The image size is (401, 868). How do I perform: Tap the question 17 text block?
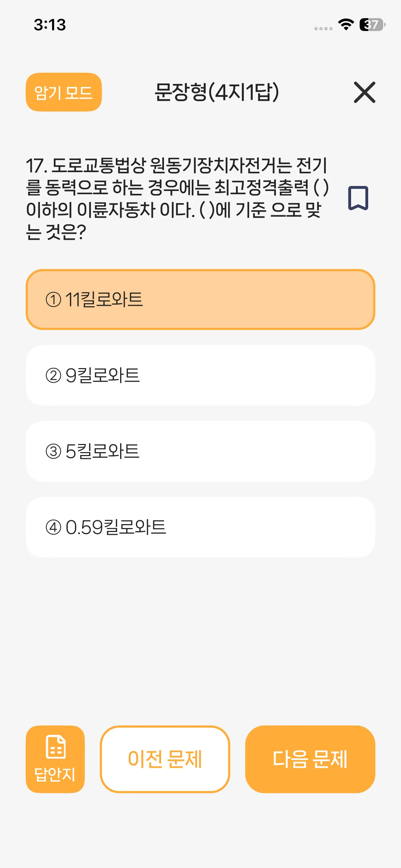tap(177, 198)
